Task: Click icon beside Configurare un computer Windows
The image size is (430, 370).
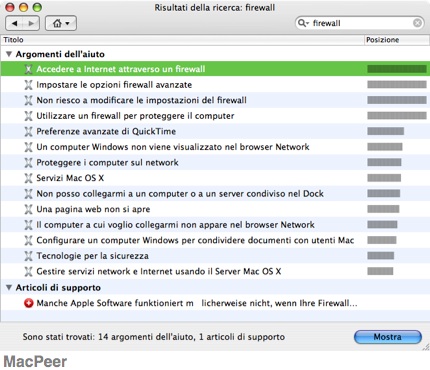Action: coord(28,240)
